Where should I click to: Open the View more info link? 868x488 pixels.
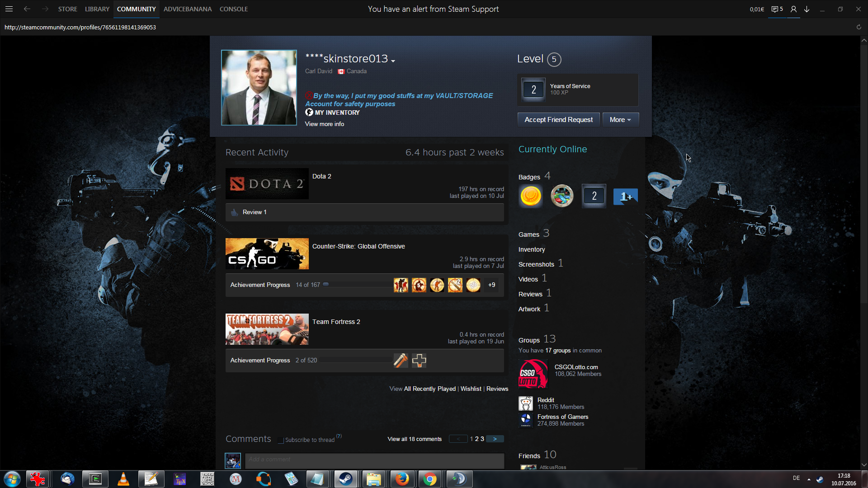[x=324, y=124]
